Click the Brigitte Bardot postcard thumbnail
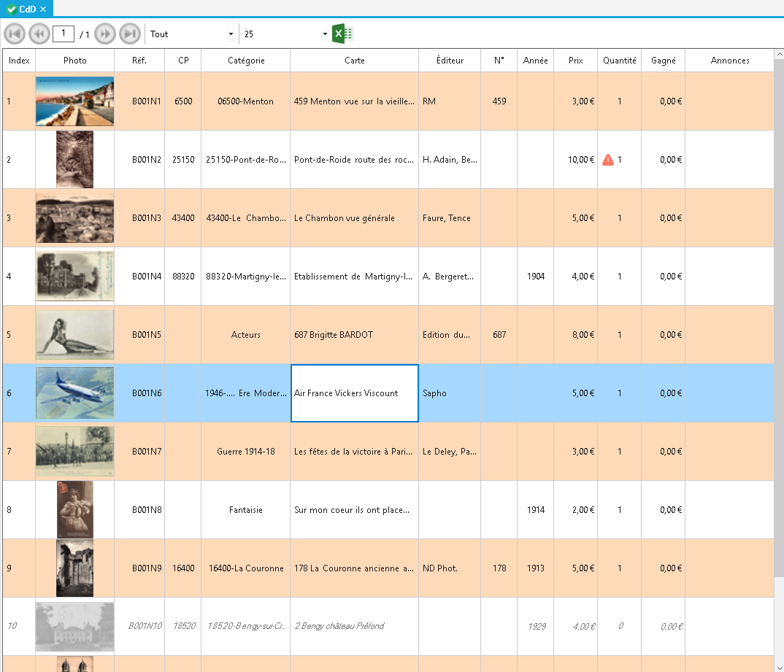This screenshot has height=672, width=784. click(x=75, y=335)
